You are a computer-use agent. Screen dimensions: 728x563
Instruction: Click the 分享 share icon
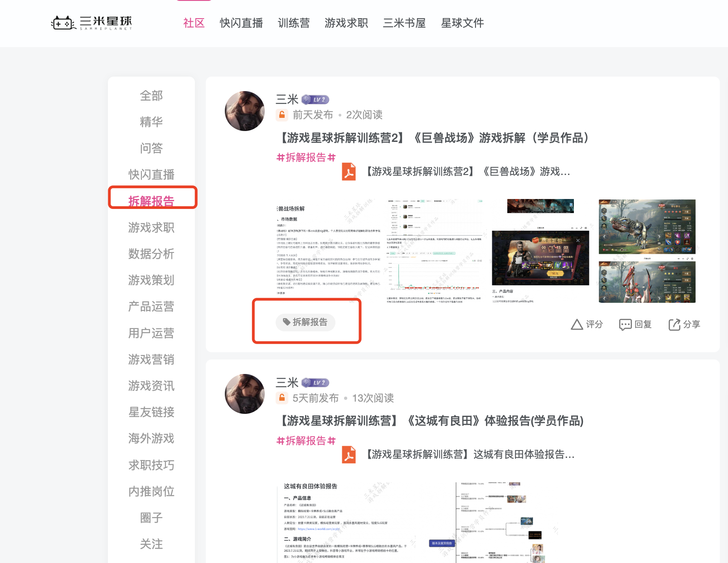pos(675,325)
